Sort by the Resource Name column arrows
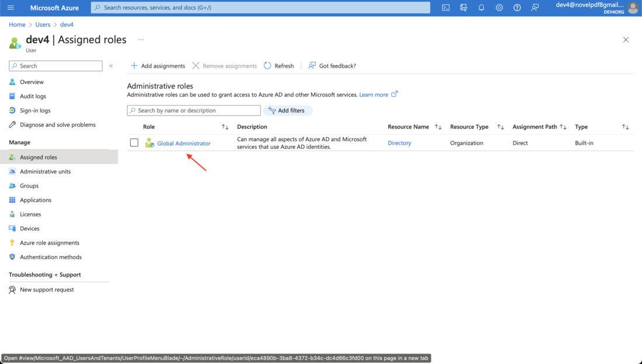 (x=438, y=127)
